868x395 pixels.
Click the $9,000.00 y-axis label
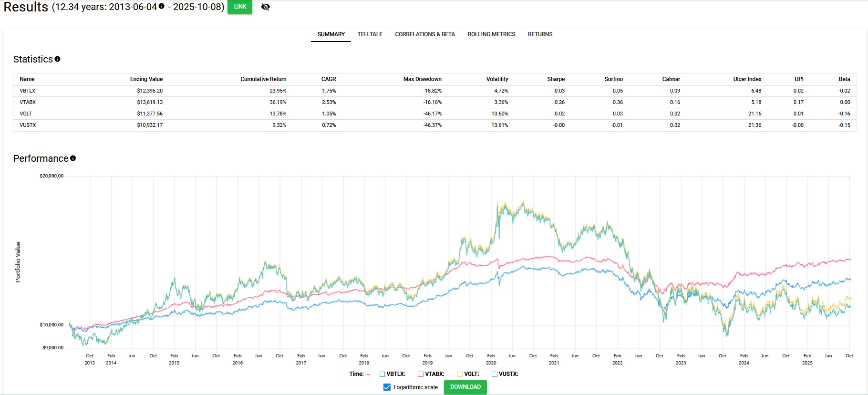click(x=53, y=348)
